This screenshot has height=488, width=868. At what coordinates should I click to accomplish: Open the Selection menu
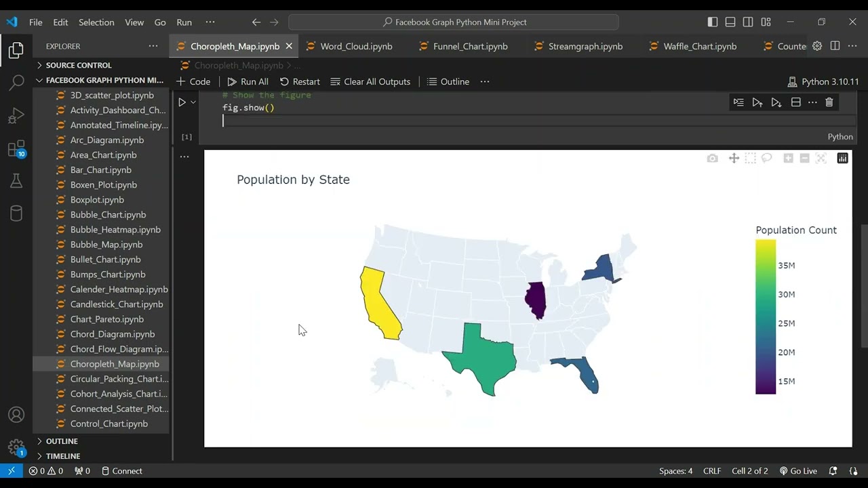click(x=96, y=22)
